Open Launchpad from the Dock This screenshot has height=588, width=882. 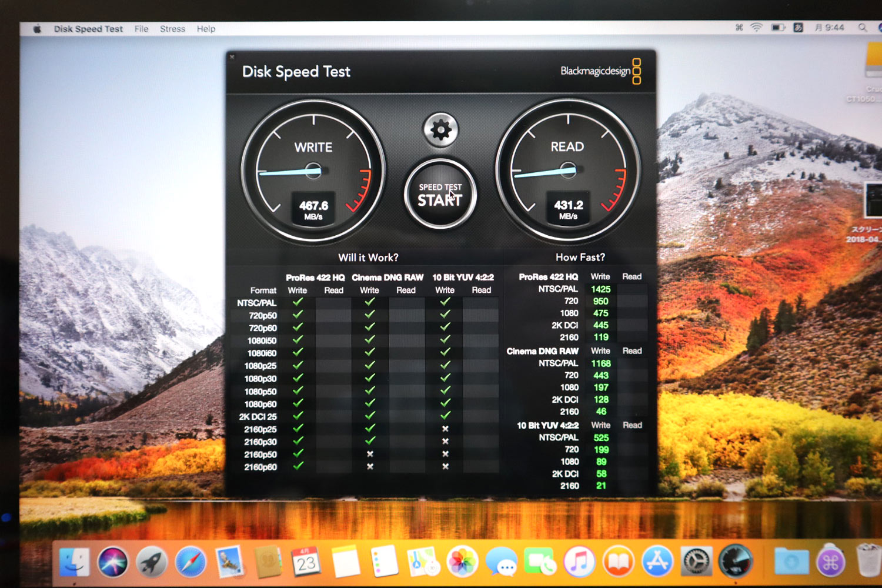[152, 562]
